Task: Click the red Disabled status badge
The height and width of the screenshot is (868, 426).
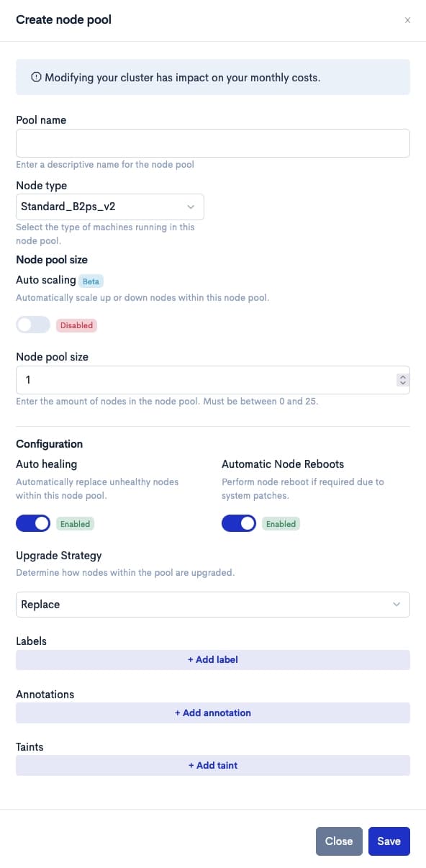Action: pos(76,325)
